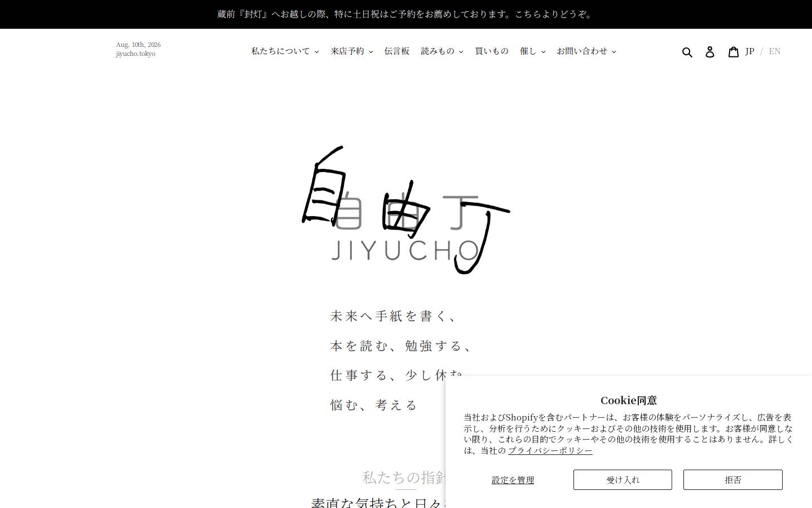Click the Cookie同意 heading
Image resolution: width=812 pixels, height=508 pixels.
[x=629, y=400]
